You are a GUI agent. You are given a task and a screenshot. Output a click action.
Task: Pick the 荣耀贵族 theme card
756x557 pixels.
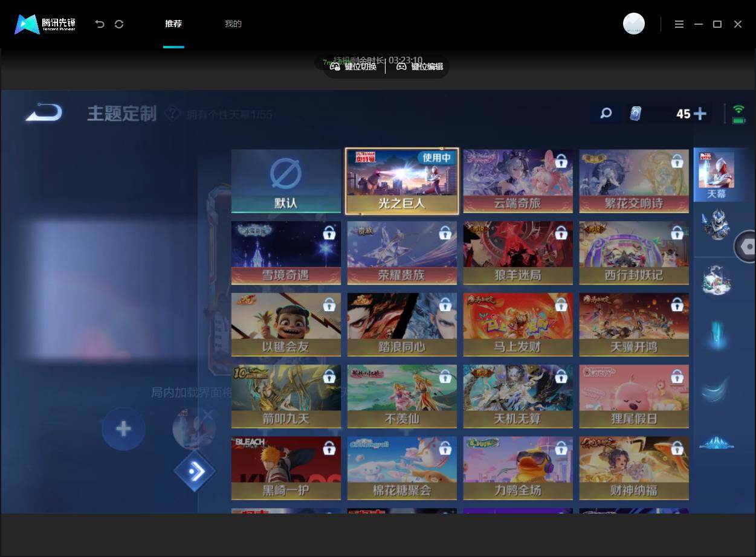(x=402, y=253)
